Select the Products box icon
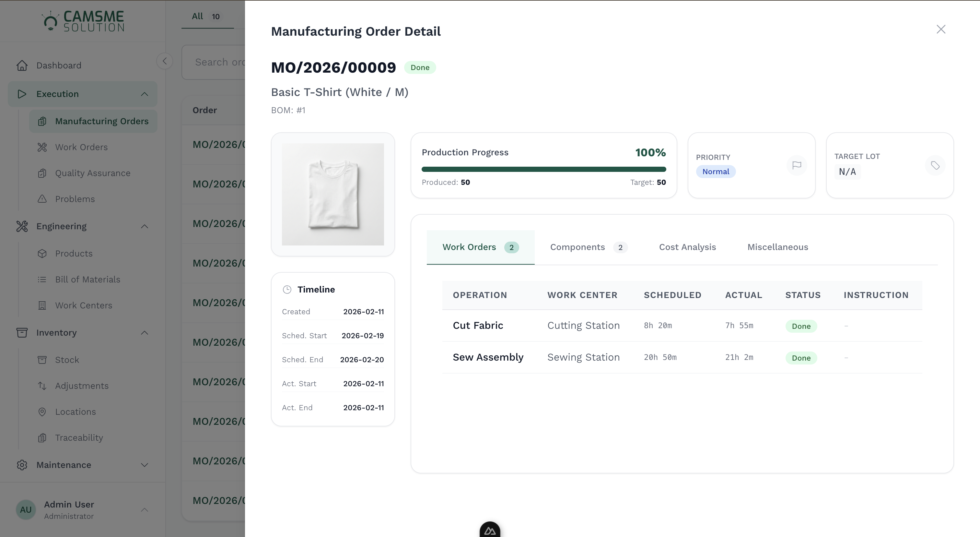Viewport: 980px width, 537px height. [x=42, y=253]
